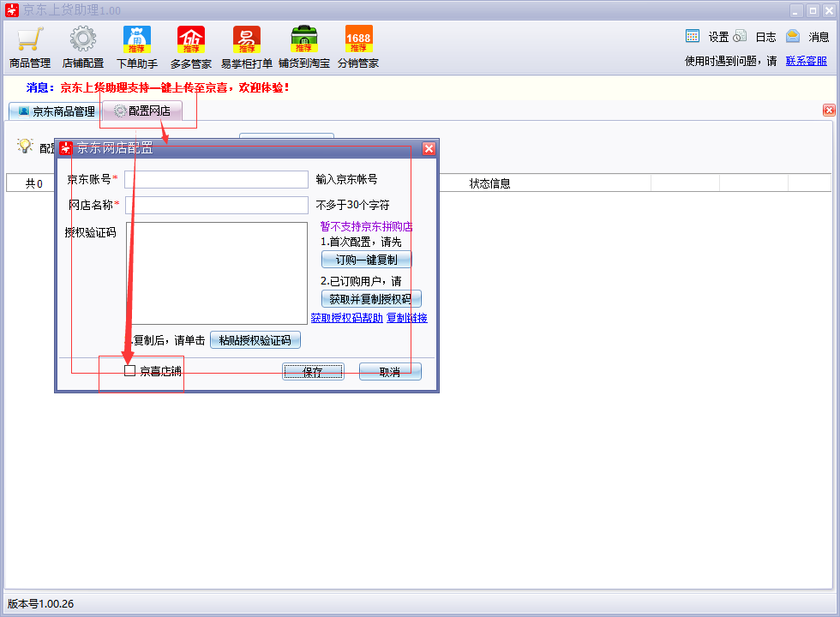Open the 联系客服 link
Image resolution: width=840 pixels, height=617 pixels.
pos(807,61)
